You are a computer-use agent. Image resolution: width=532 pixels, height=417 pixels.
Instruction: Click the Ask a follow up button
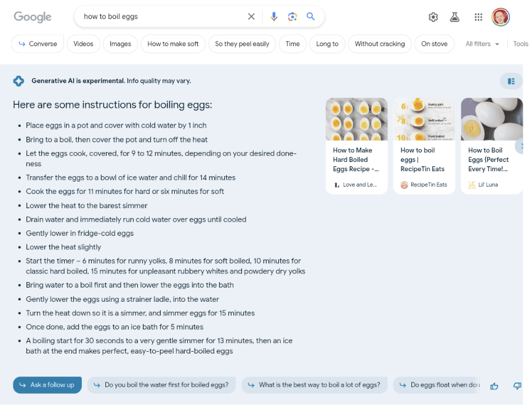pyautogui.click(x=47, y=385)
